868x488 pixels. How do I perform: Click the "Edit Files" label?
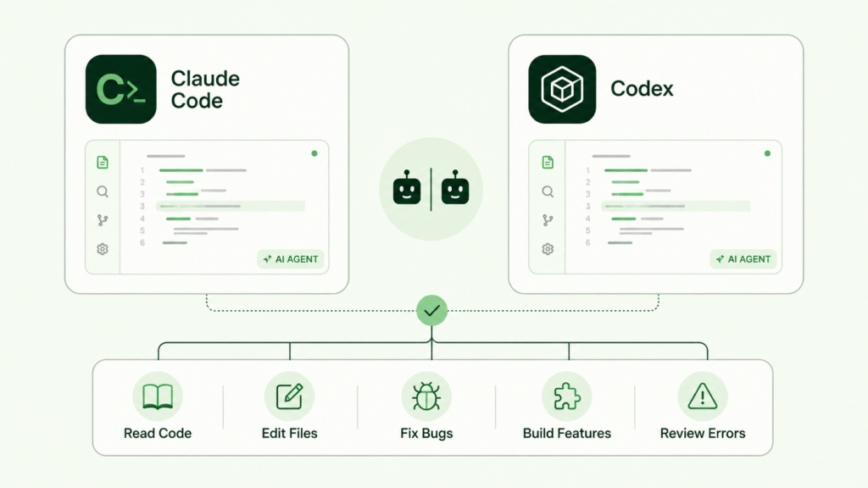[290, 433]
